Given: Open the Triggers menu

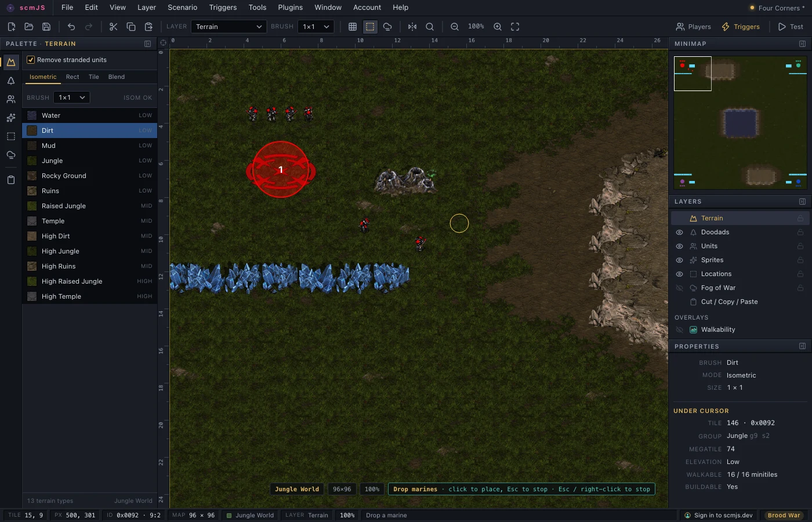Looking at the screenshot, I should (x=223, y=8).
